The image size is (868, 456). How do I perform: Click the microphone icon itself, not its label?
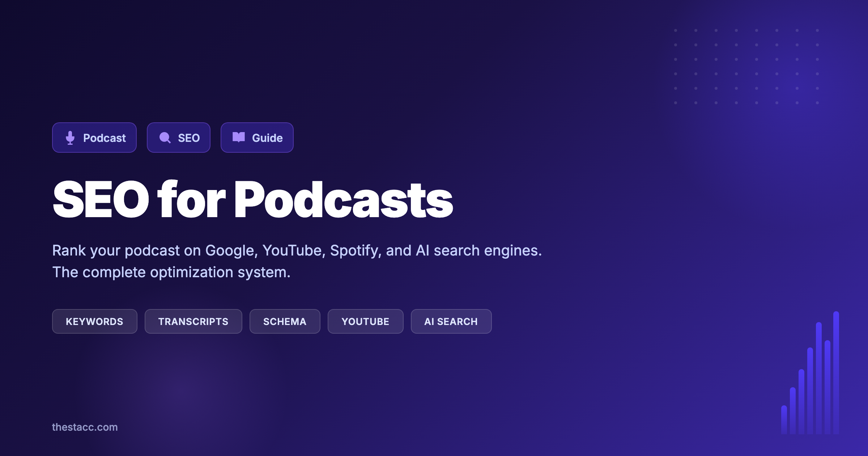[71, 138]
